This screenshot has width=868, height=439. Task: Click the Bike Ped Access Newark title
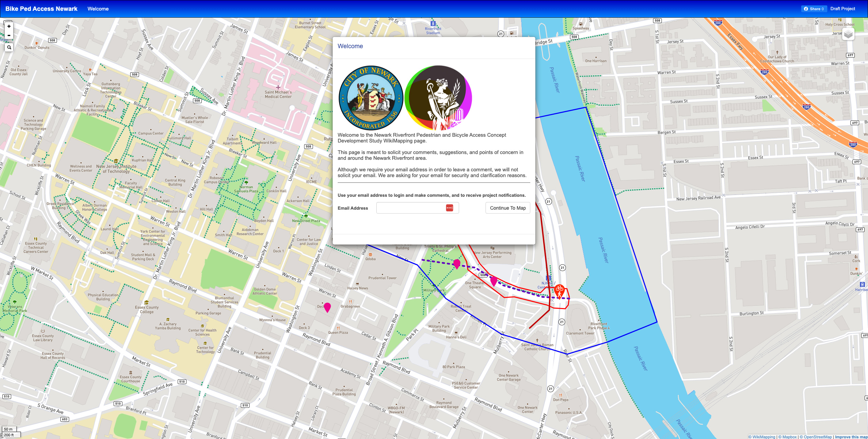(x=41, y=9)
